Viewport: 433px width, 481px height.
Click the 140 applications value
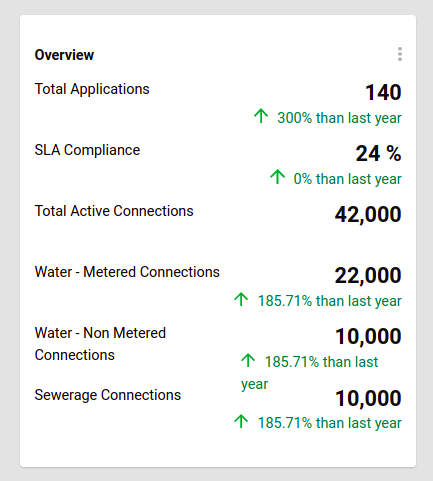[383, 92]
